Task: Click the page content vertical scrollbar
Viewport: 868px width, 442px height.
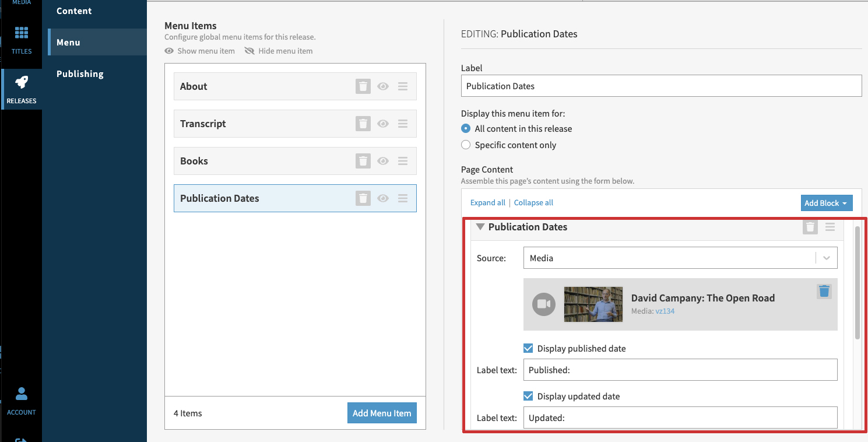Action: (857, 283)
